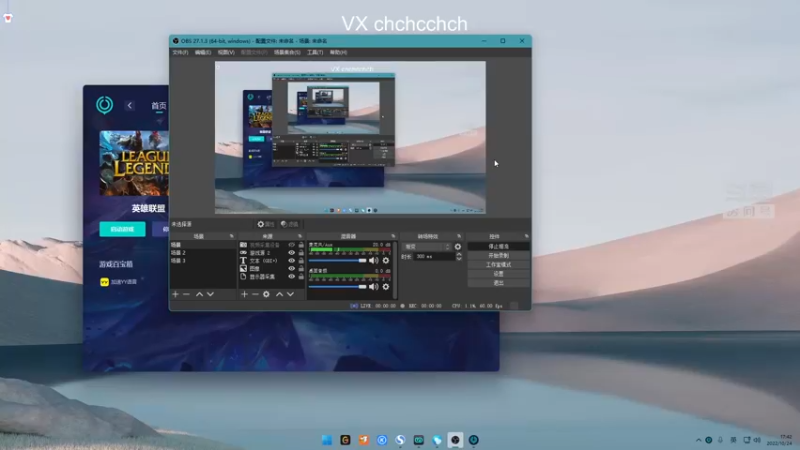
Task: Toggle visibility of 图像 source
Action: click(x=291, y=268)
